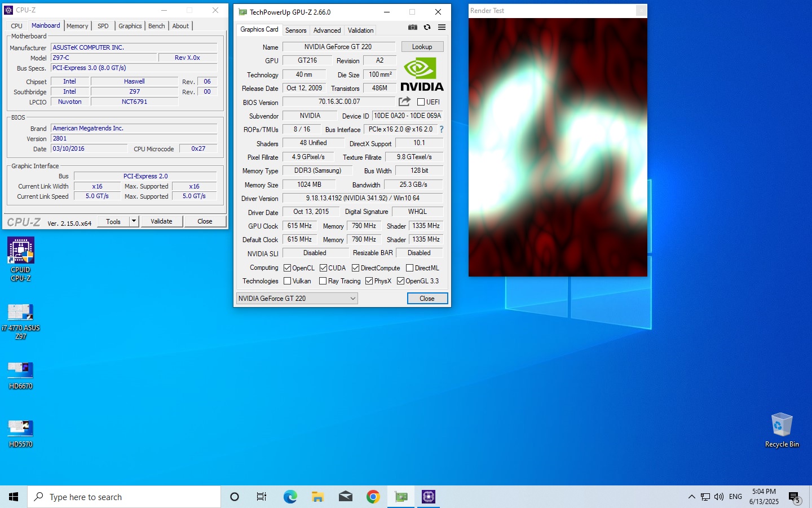Open the Mail app from taskbar
The width and height of the screenshot is (812, 508).
[345, 497]
